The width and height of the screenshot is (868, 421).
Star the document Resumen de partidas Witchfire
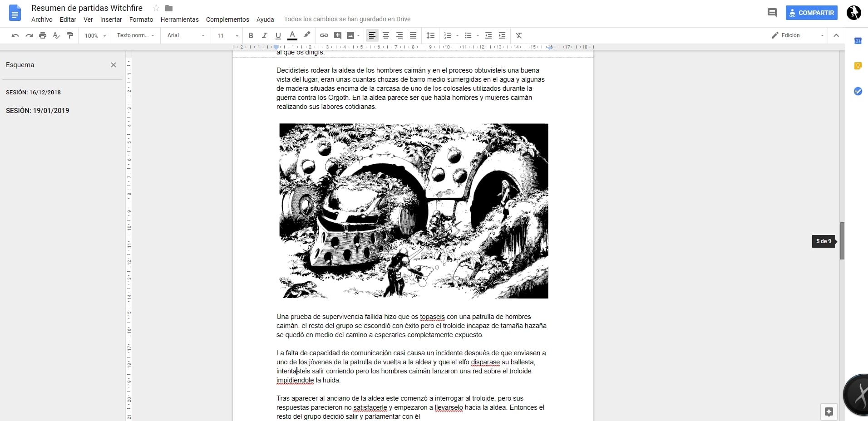(x=156, y=8)
